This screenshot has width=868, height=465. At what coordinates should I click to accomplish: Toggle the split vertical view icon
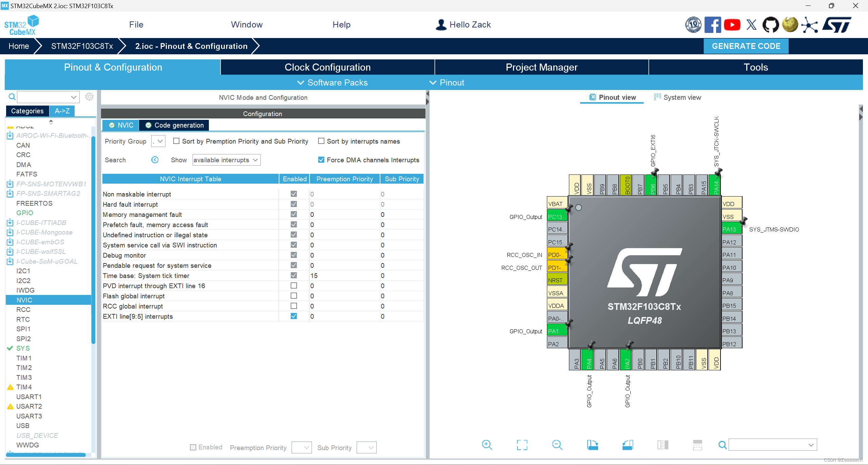[x=663, y=445]
